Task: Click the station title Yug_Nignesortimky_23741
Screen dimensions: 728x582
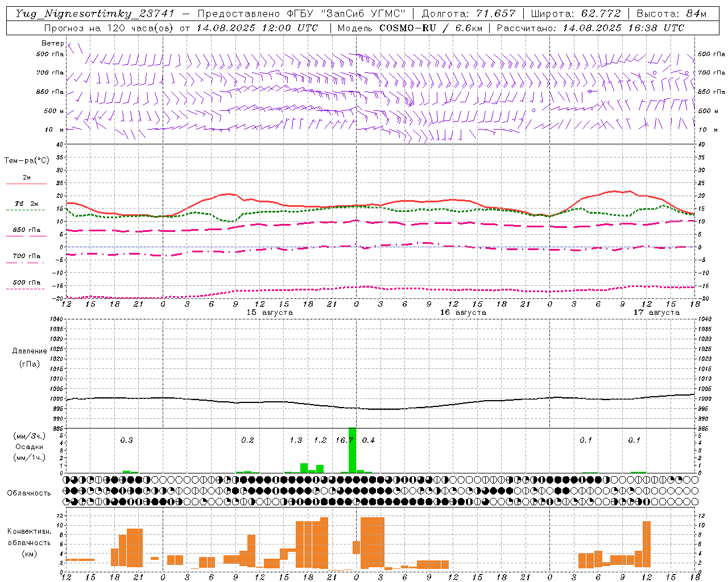Action: 95,14
